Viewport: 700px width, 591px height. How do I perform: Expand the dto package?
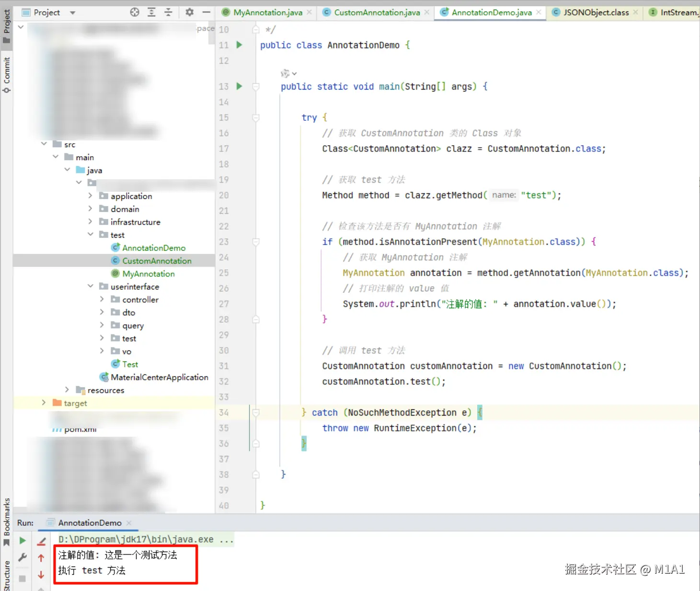pyautogui.click(x=102, y=312)
